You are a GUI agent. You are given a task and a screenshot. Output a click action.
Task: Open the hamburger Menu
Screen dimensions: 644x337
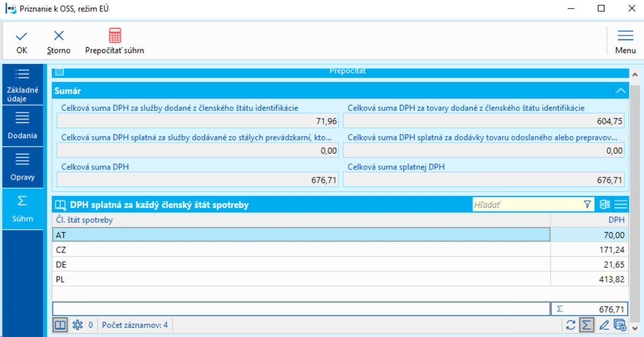tap(625, 42)
